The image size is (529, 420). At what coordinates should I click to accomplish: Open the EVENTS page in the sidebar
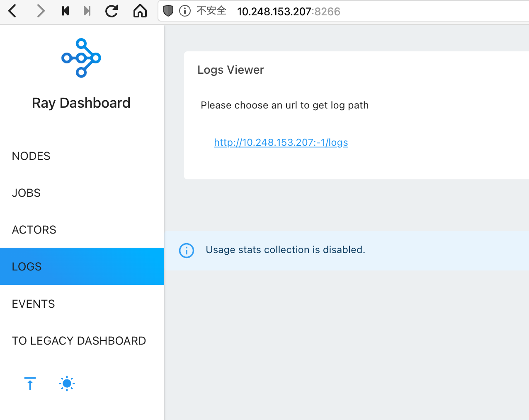pos(82,304)
